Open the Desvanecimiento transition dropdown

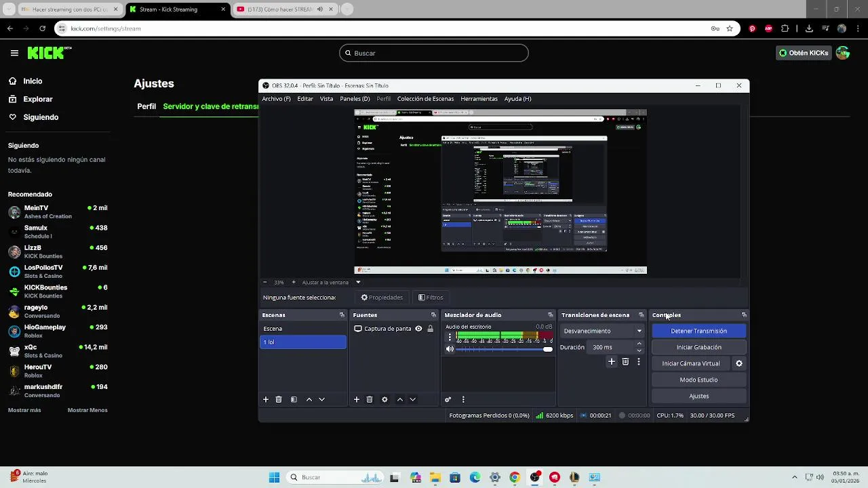[603, 331]
